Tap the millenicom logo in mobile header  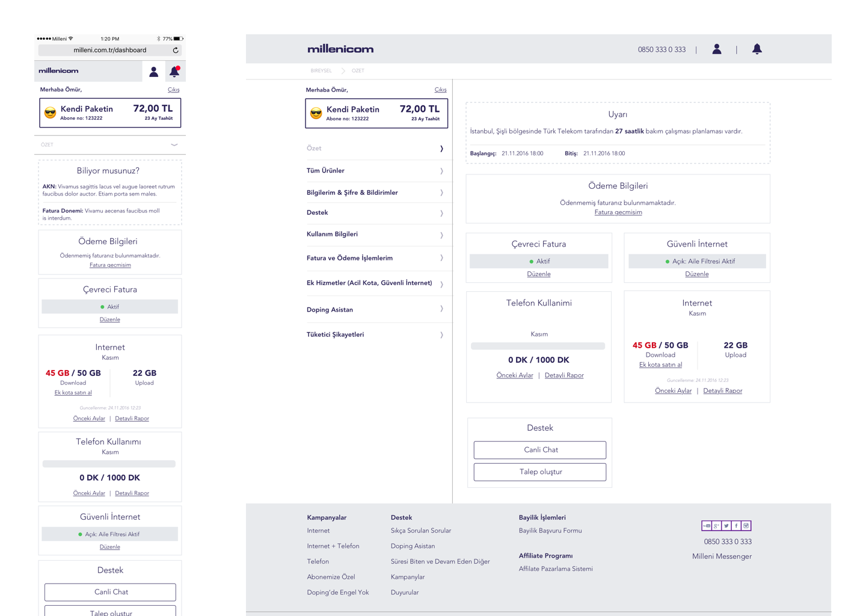tap(58, 71)
